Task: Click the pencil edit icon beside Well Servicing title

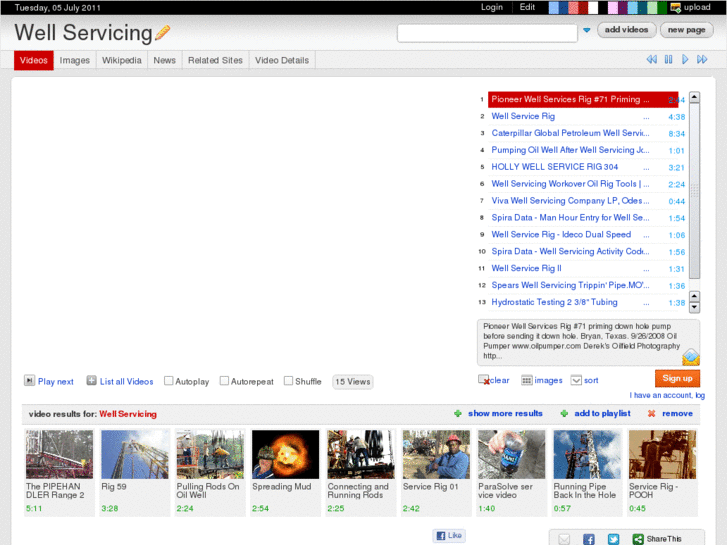Action: [x=162, y=32]
